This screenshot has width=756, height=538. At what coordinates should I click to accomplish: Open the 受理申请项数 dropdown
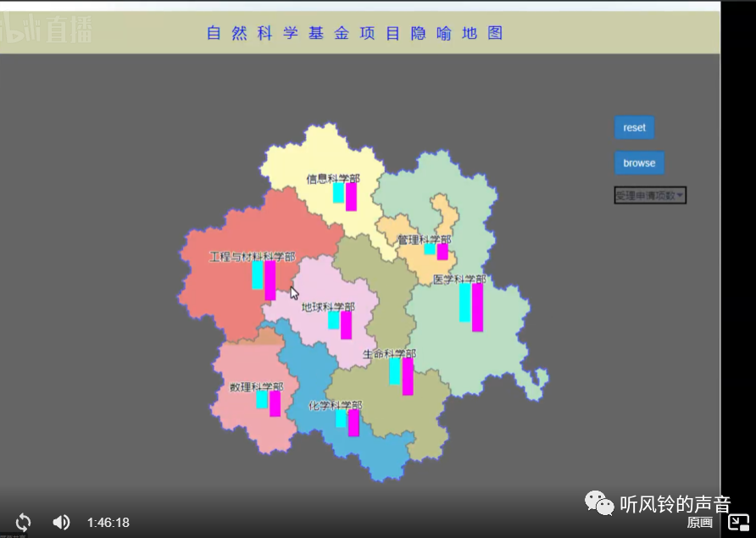pos(649,195)
